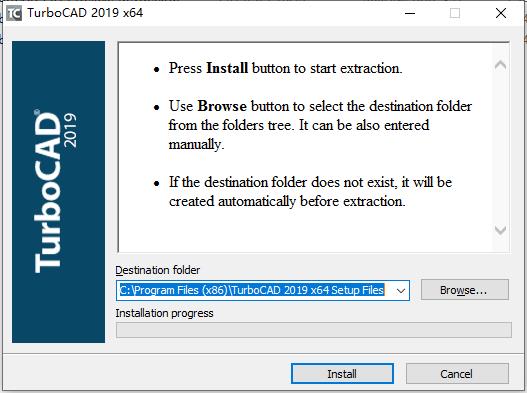The image size is (527, 393).
Task: Minimize the TurboCAD 2019 x64 window
Action: click(x=410, y=13)
